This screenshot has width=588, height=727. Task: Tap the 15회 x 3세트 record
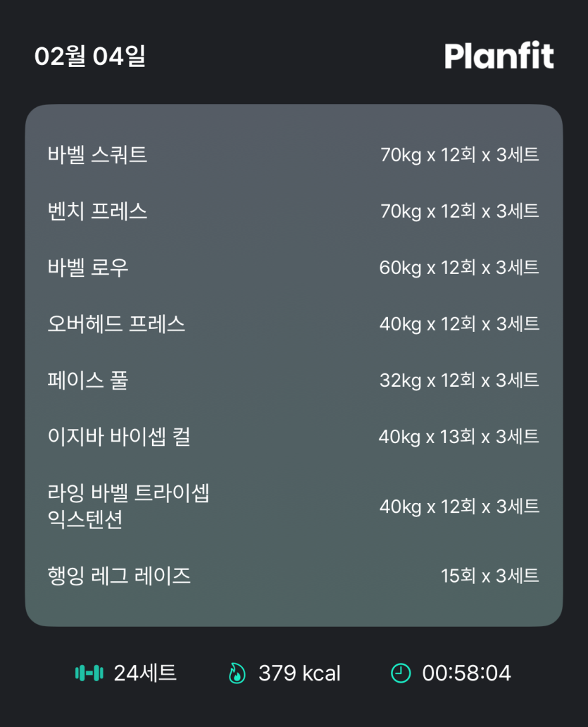point(489,576)
